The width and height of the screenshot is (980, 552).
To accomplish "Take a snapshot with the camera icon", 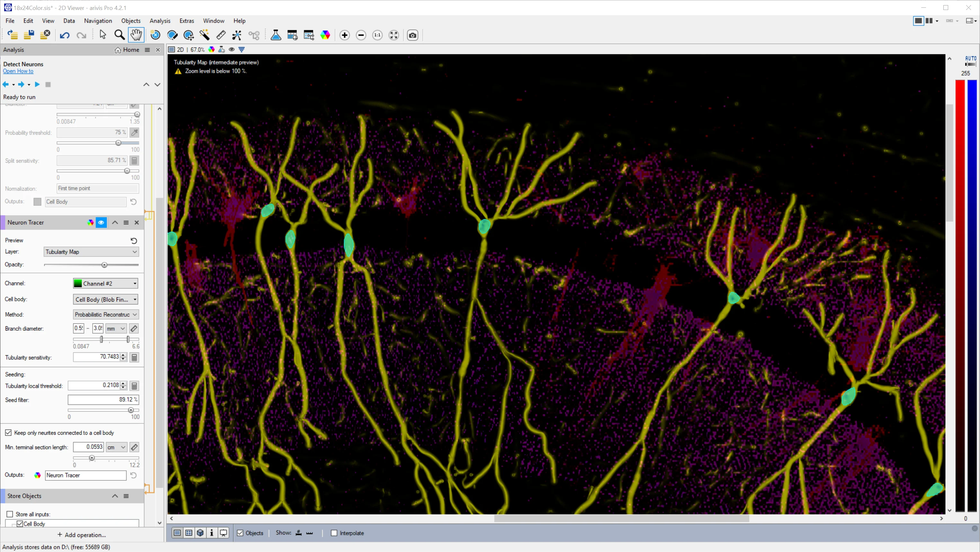I will tap(412, 35).
